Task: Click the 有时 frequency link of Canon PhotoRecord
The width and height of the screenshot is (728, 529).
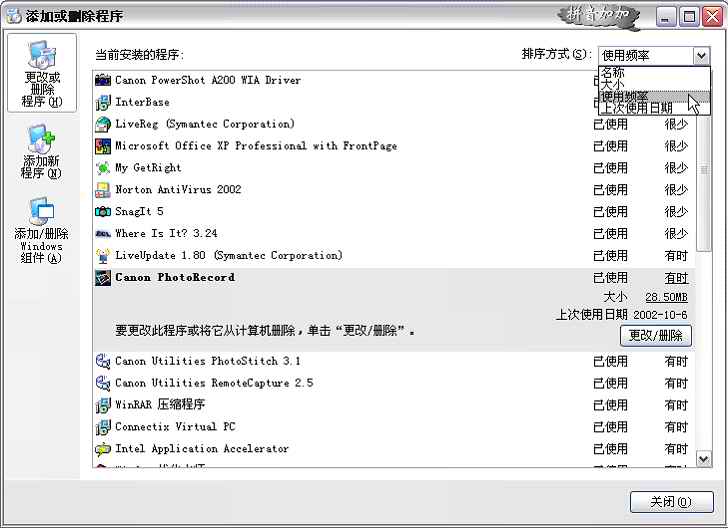Action: (676, 278)
